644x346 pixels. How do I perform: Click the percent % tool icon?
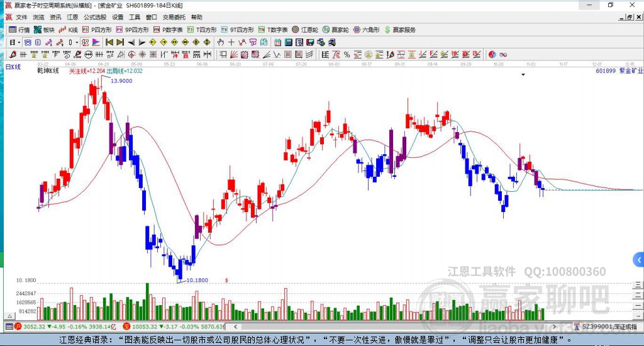[x=347, y=55]
